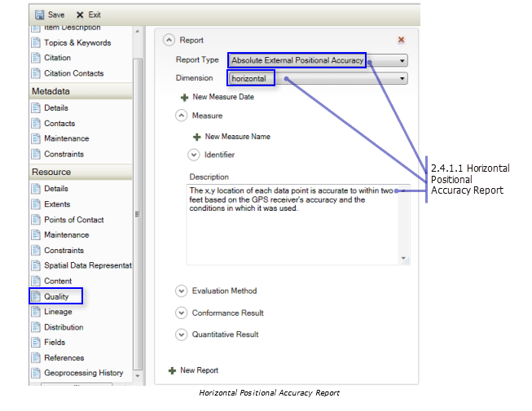Open the Report Type dropdown
The width and height of the screenshot is (532, 411).
[x=402, y=61]
